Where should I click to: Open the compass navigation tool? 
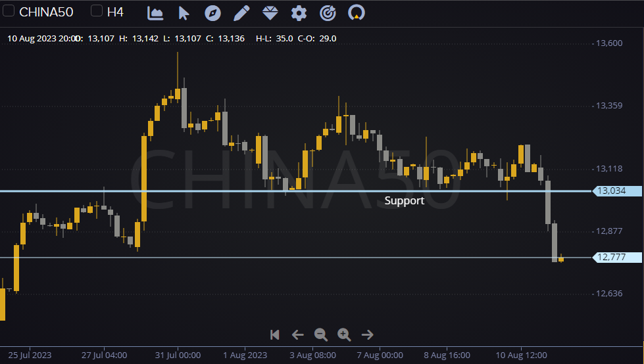pos(212,13)
